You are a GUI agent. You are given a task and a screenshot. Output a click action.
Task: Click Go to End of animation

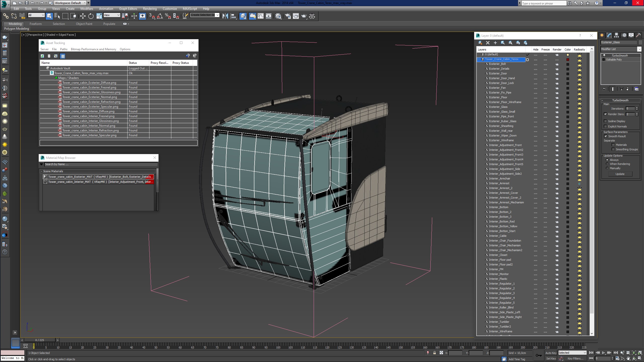tap(615, 353)
